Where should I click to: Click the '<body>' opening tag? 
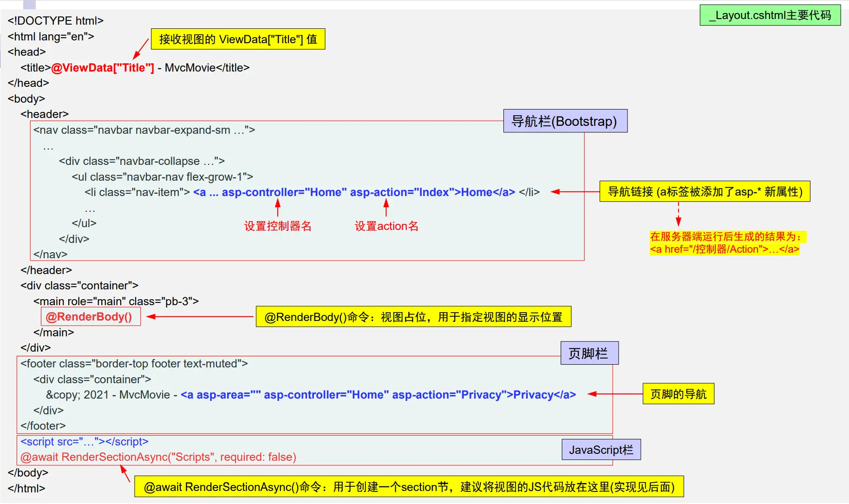point(26,99)
